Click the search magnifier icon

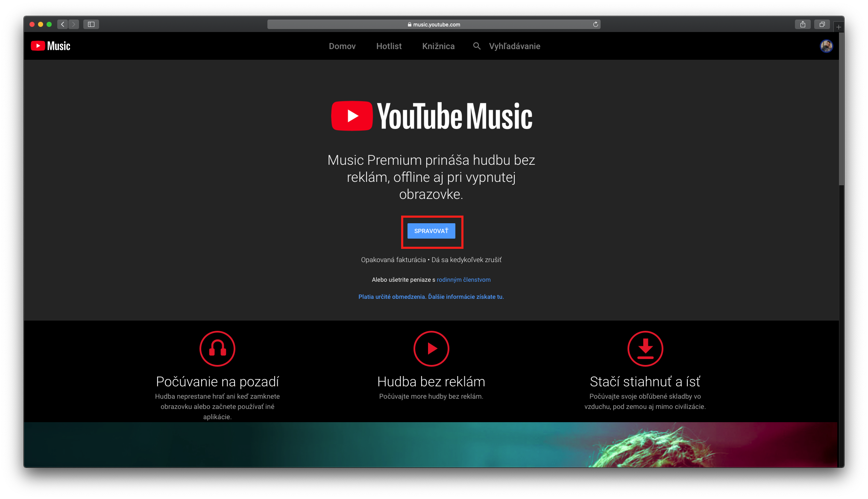[x=477, y=46]
